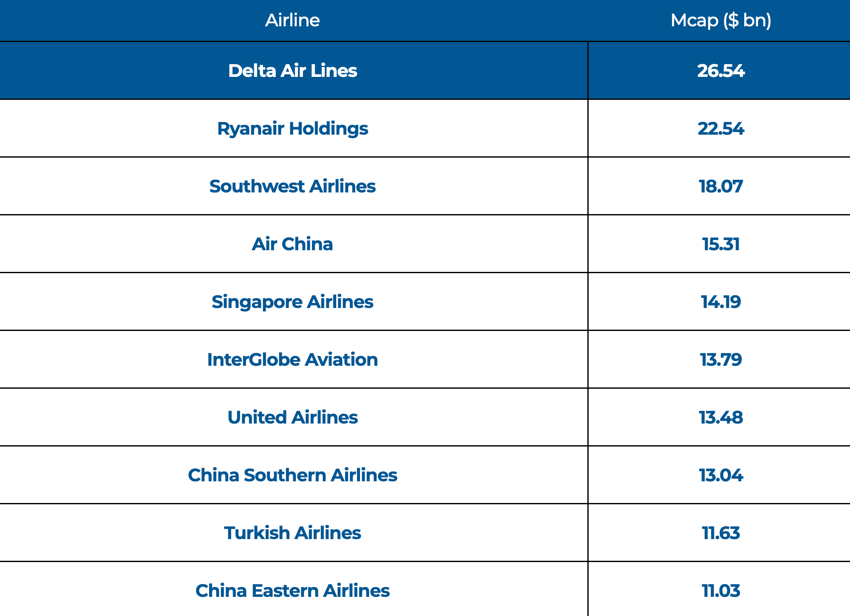Select the United Airlines cell
The height and width of the screenshot is (616, 850).
[x=292, y=417]
